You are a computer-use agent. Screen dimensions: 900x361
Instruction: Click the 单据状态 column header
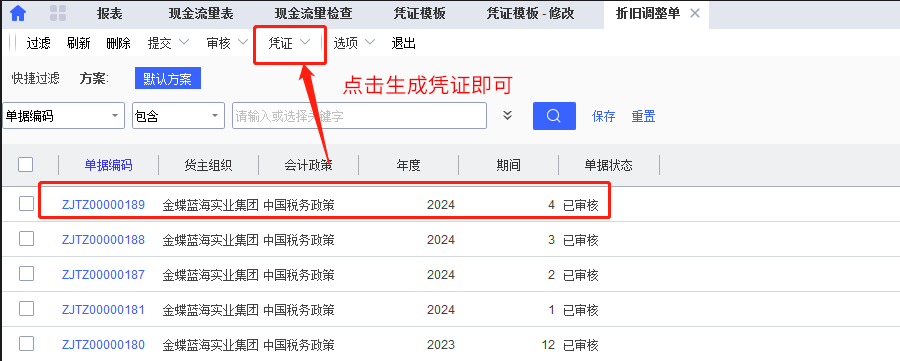pos(608,165)
